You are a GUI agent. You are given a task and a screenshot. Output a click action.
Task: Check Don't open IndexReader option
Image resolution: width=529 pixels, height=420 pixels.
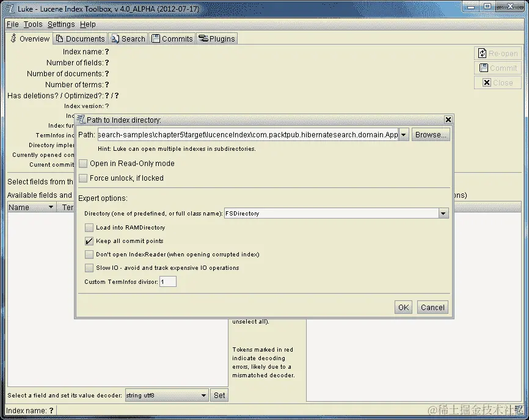coord(89,255)
